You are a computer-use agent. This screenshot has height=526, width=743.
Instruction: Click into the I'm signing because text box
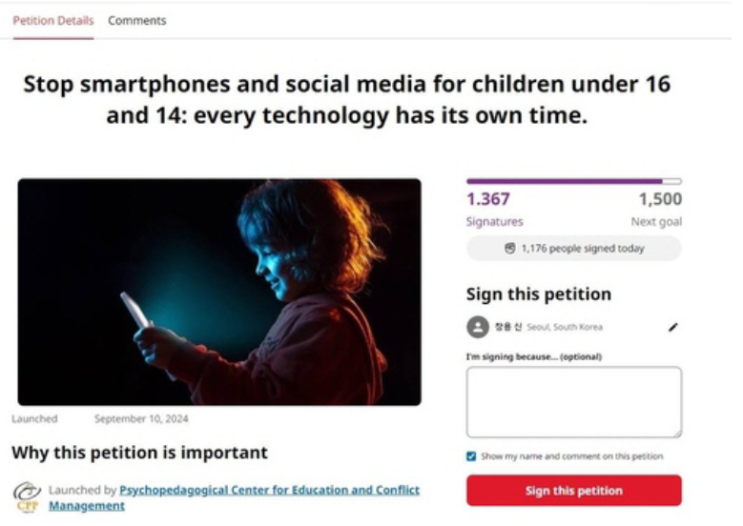(x=573, y=401)
